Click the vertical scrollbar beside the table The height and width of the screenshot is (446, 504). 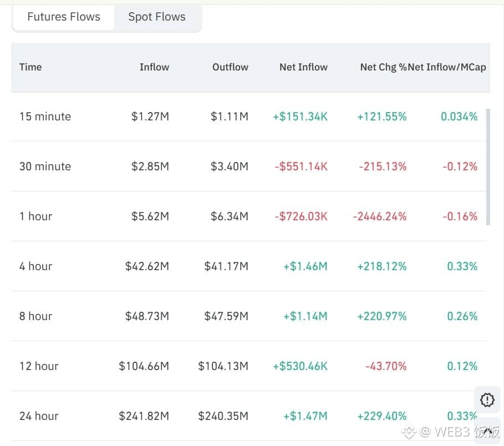488,166
